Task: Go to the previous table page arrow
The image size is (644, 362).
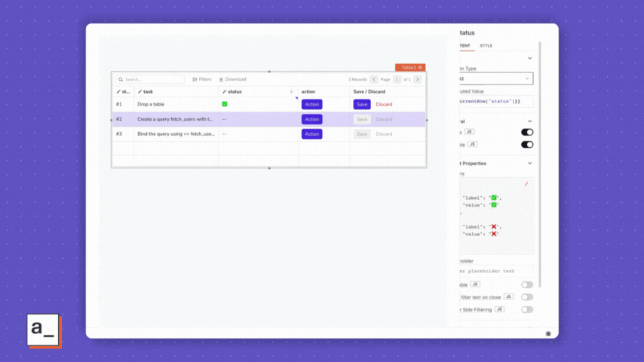Action: [373, 79]
